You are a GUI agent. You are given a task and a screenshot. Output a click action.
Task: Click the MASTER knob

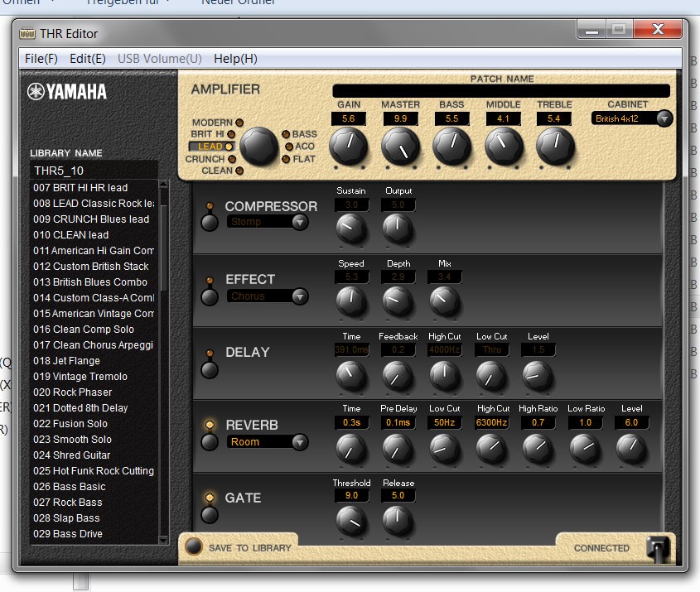pos(400,146)
